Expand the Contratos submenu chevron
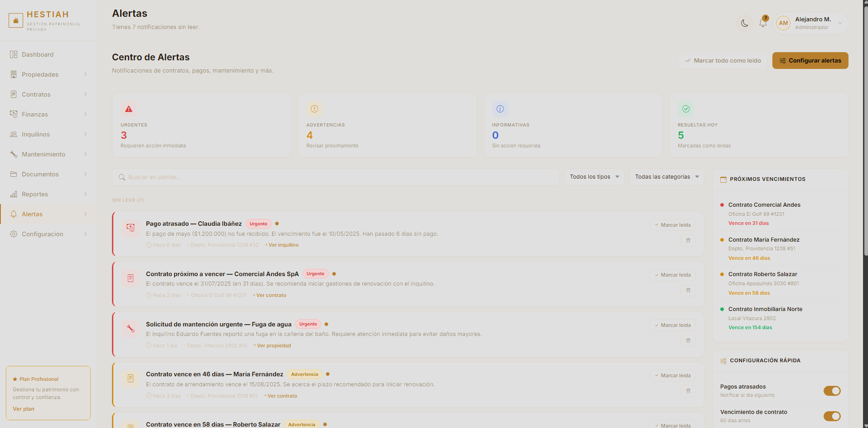 (85, 94)
